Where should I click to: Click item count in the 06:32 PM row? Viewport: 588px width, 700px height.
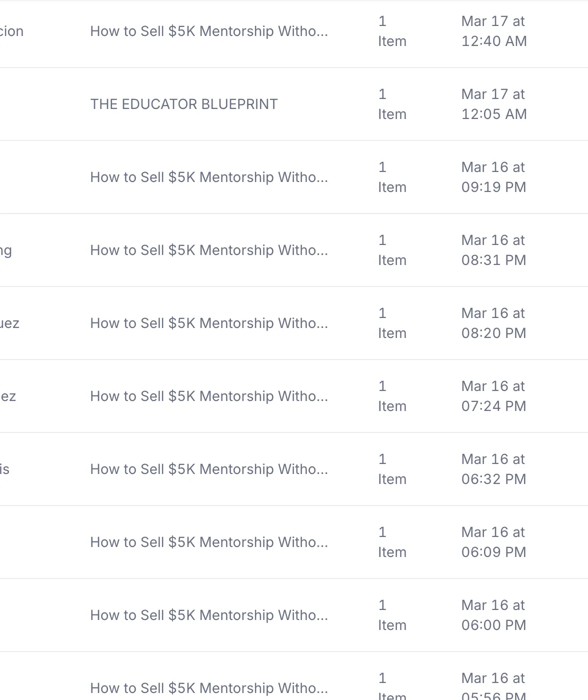click(x=391, y=469)
